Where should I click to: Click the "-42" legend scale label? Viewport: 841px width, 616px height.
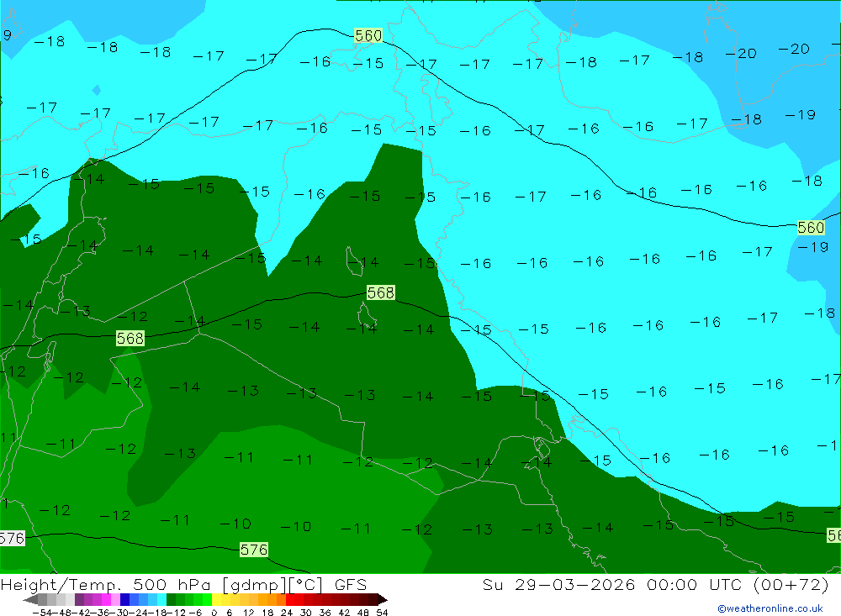82,613
